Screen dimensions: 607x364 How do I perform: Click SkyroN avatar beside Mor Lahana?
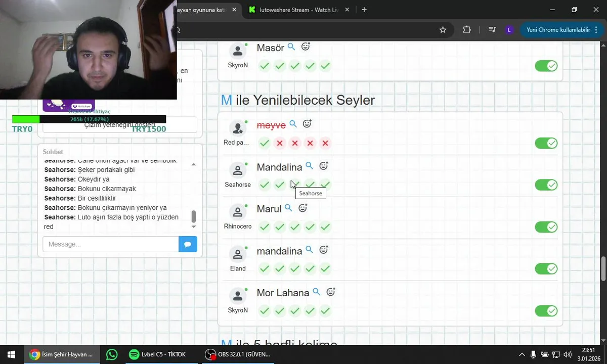click(x=238, y=296)
